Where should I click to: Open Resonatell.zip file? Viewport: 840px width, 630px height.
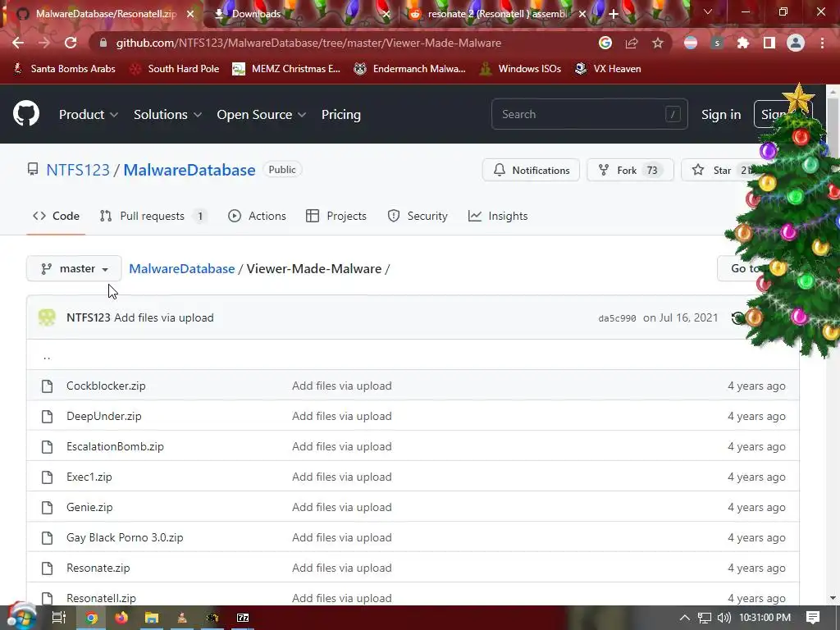(101, 598)
